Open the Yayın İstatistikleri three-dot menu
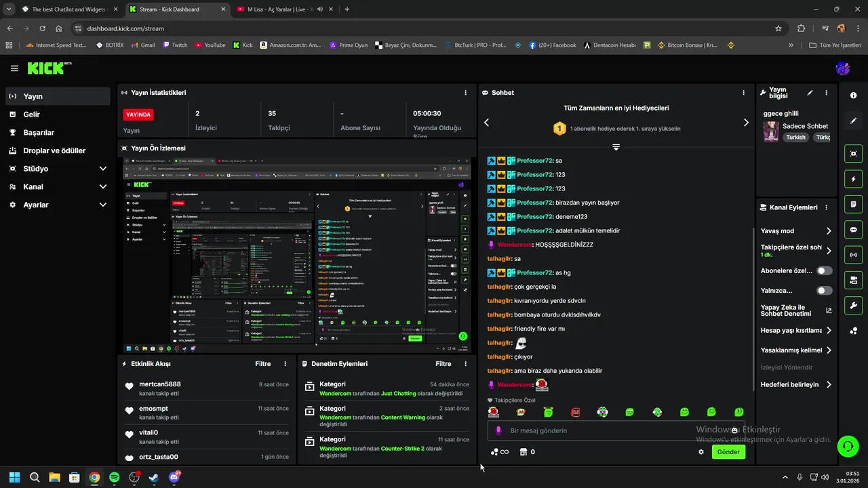 click(465, 93)
